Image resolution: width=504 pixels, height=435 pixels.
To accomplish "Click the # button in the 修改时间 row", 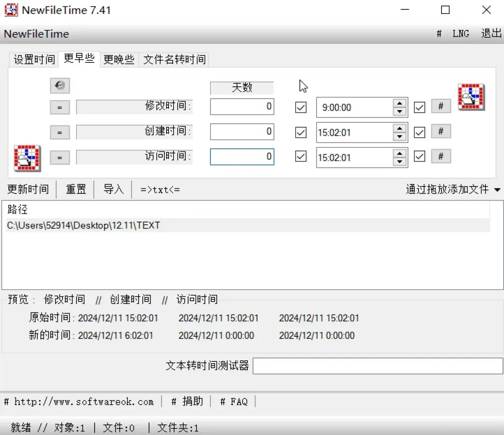I will [441, 106].
